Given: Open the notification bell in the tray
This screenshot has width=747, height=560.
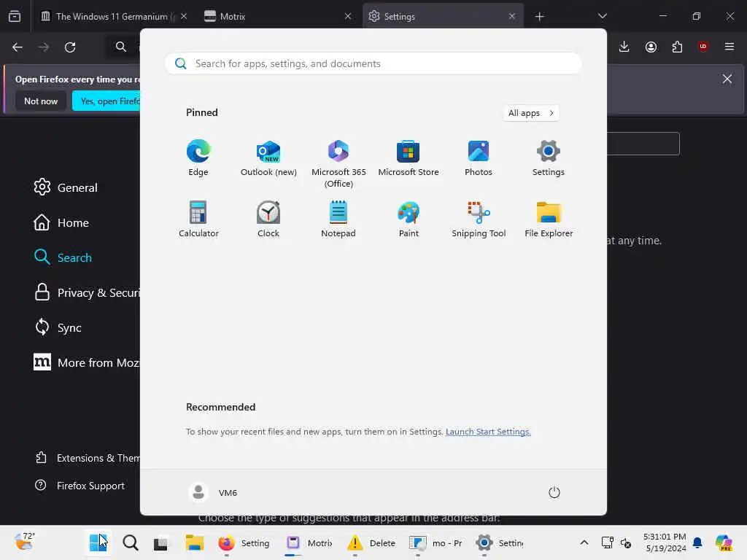Looking at the screenshot, I should point(697,542).
